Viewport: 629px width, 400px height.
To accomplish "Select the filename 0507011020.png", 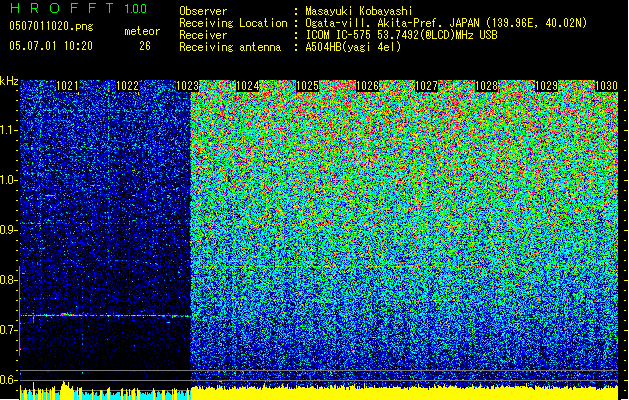I will tap(51, 26).
